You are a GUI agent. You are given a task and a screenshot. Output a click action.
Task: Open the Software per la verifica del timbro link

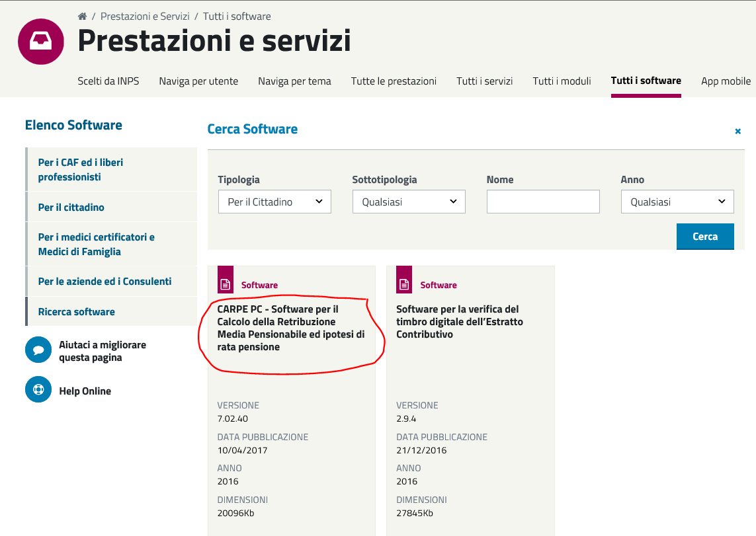(x=459, y=321)
